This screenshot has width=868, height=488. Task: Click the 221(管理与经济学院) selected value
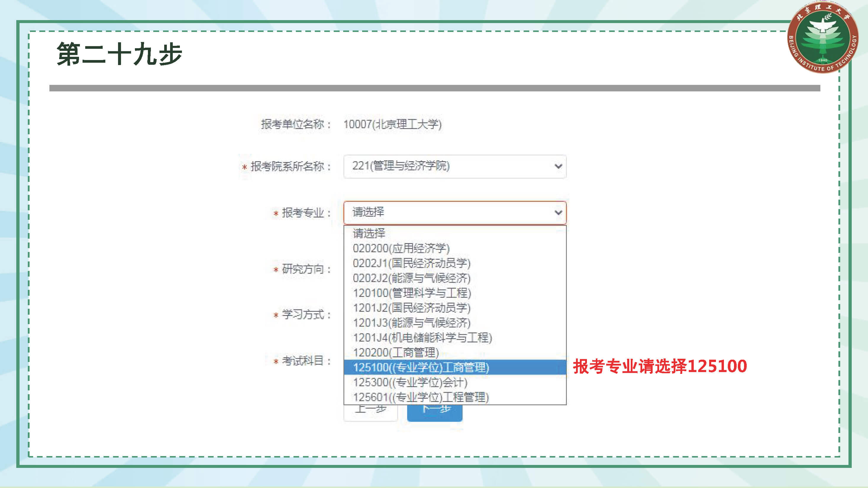(x=401, y=166)
